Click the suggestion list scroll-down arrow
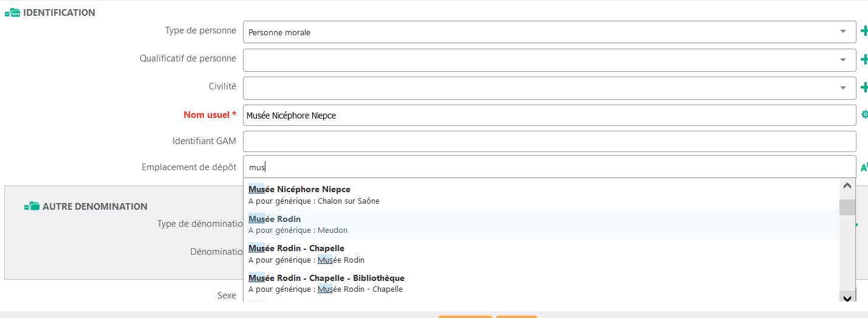Screen dimensions: 868x318 847,297
